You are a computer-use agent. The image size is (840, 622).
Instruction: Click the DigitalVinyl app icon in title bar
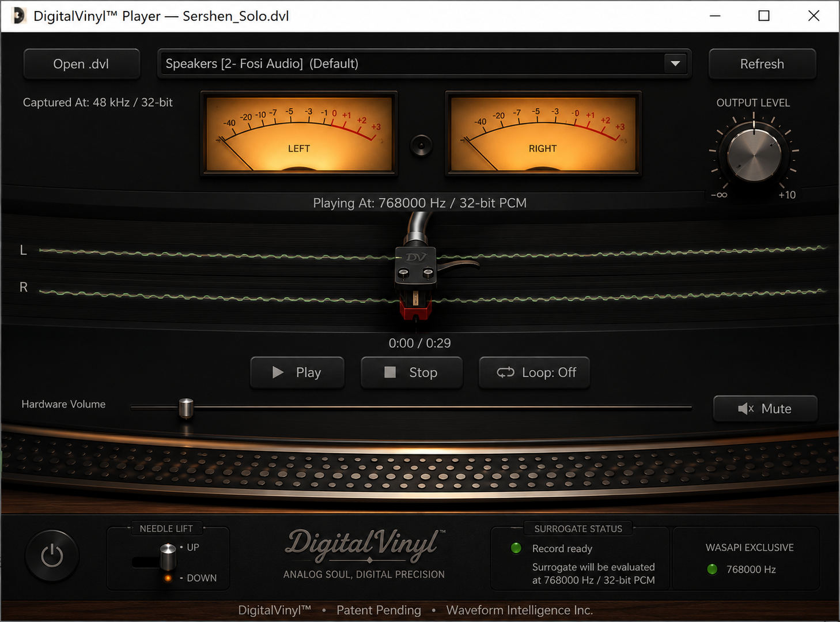[x=18, y=16]
